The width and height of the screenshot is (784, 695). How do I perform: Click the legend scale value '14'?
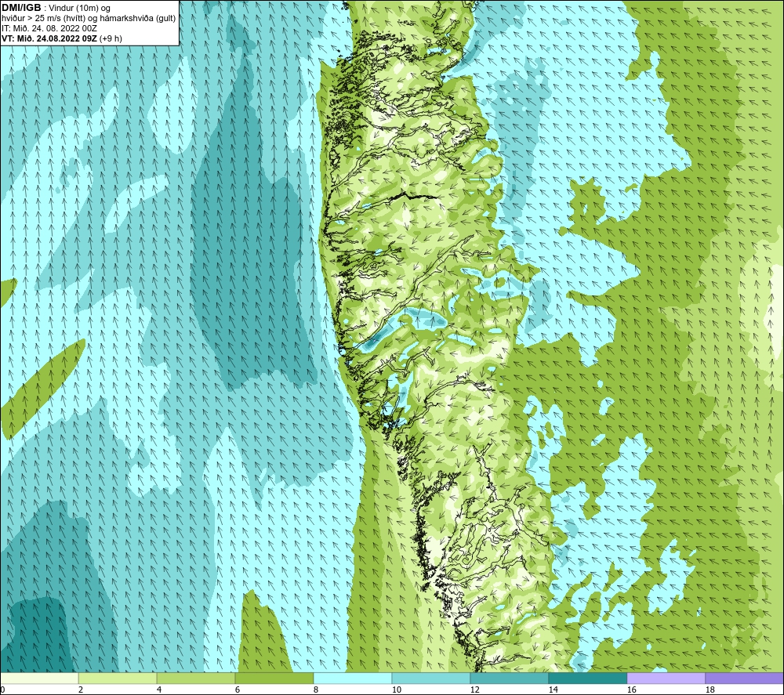click(553, 690)
